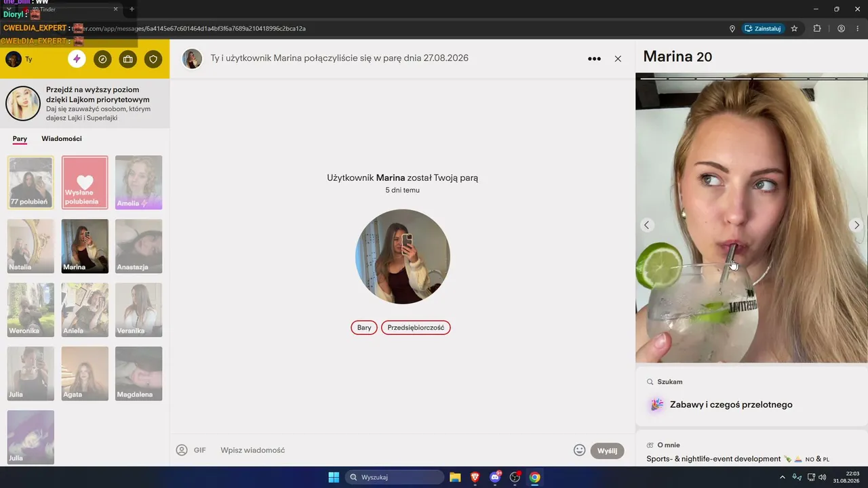Click the volume speaker tray icon
This screenshot has width=868, height=488.
[x=822, y=477]
